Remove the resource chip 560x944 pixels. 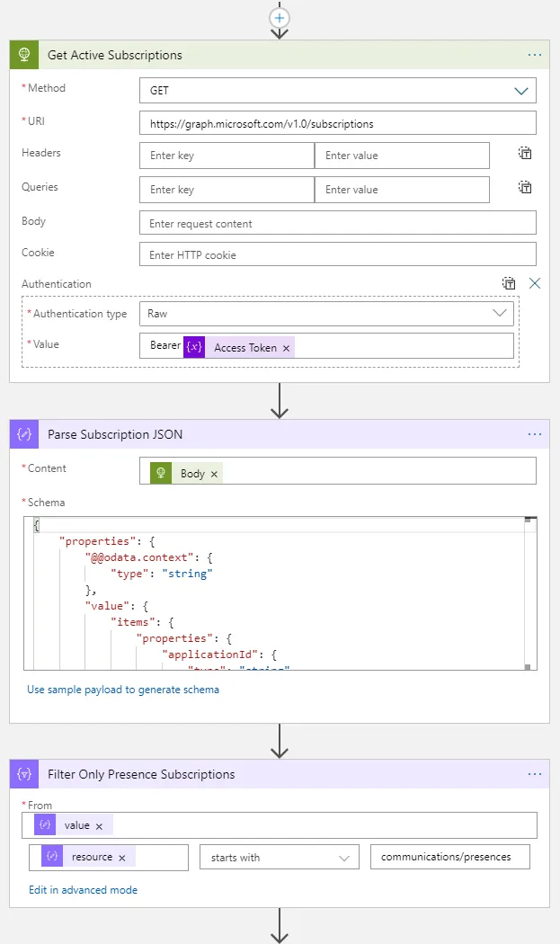[x=122, y=858]
